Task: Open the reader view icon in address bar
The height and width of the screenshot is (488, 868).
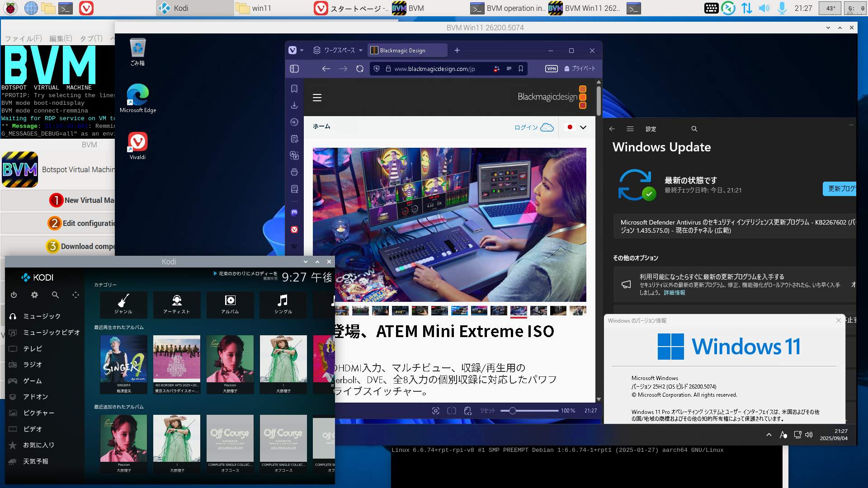Action: click(509, 69)
